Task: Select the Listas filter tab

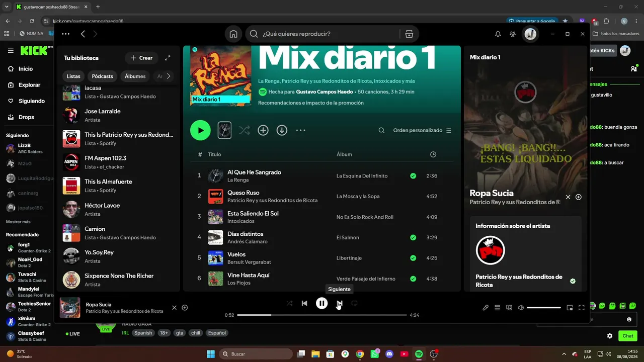Action: click(73, 76)
